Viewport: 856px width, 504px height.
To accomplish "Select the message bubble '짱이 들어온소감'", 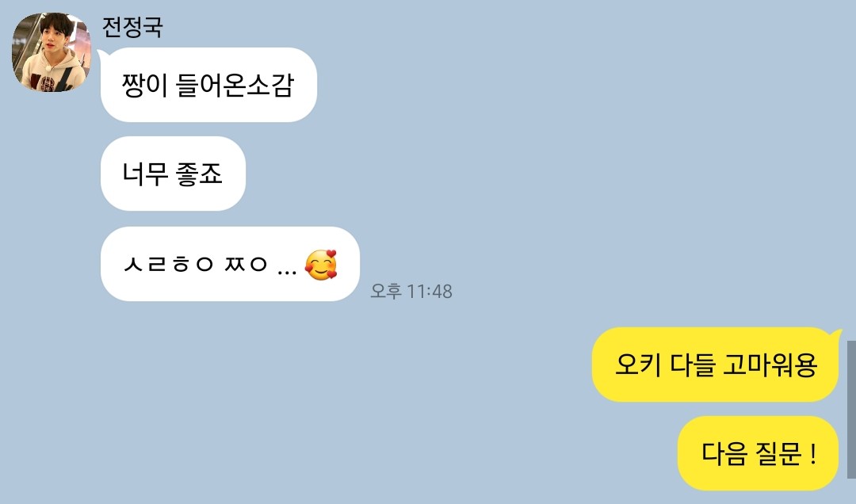I will [x=208, y=85].
